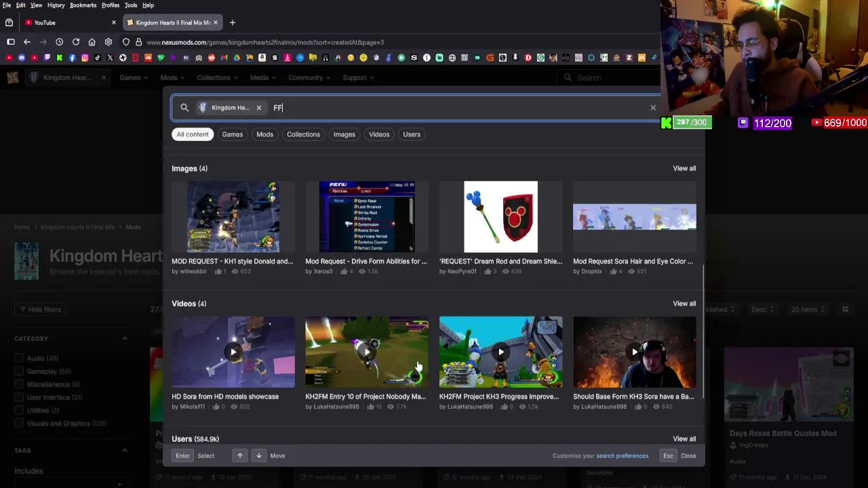
Task: Check the Utilities category checkbox
Action: pyautogui.click(x=19, y=410)
